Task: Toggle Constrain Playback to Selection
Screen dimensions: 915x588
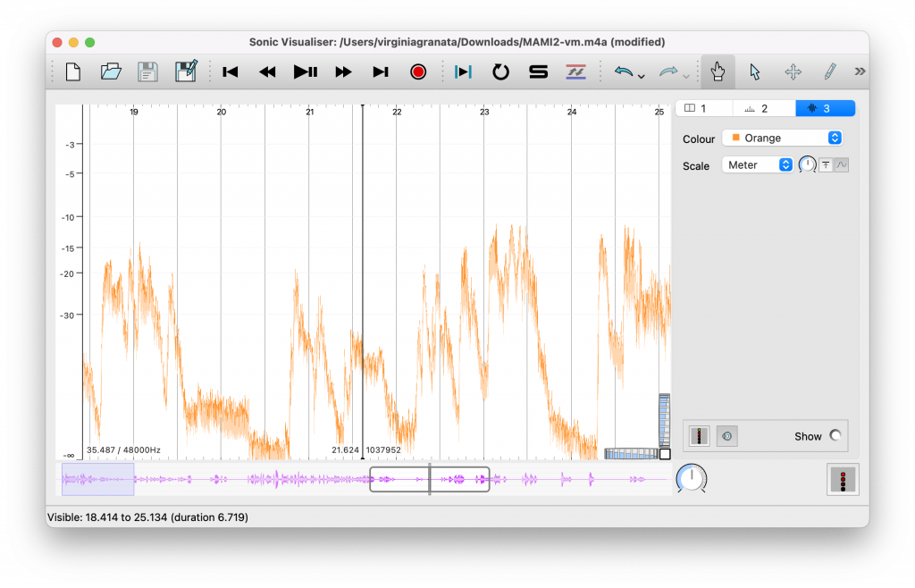Action: [464, 72]
